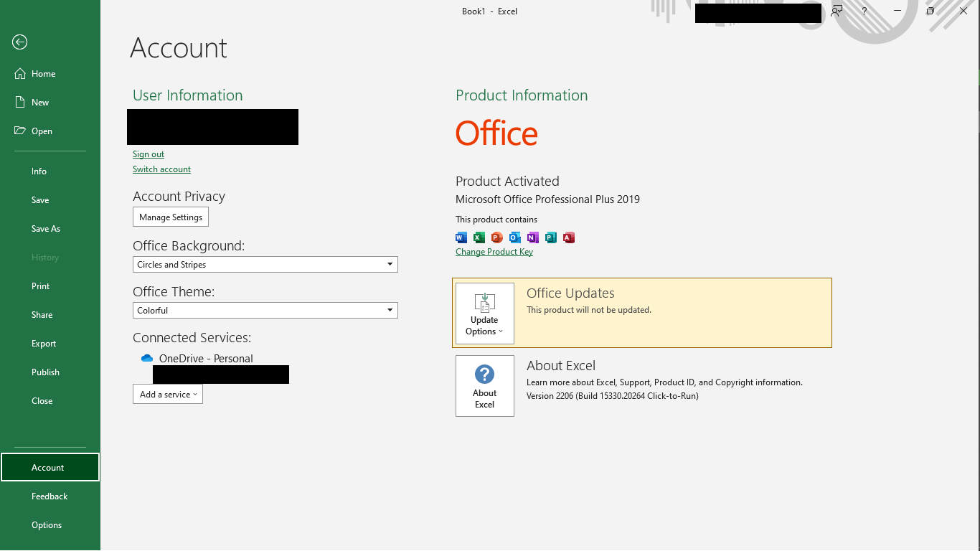
Task: Click 'This product will not be updated.' text
Action: tap(589, 310)
